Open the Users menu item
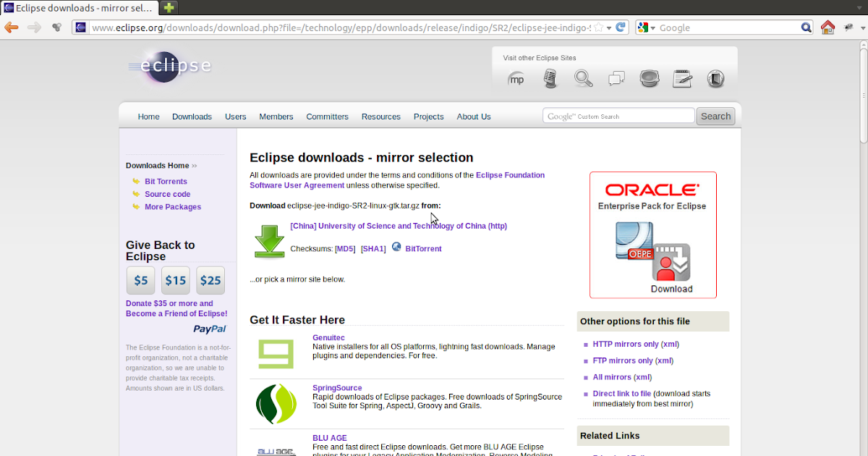This screenshot has height=456, width=868. pyautogui.click(x=236, y=117)
